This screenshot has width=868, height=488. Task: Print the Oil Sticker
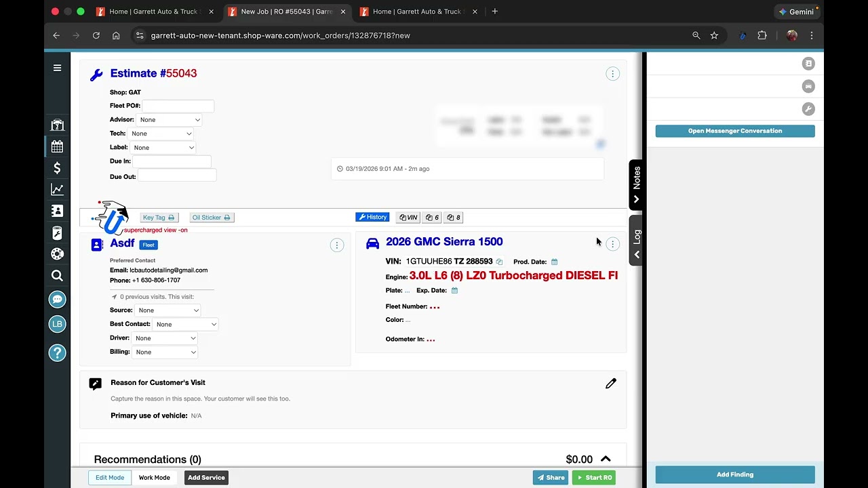point(212,218)
